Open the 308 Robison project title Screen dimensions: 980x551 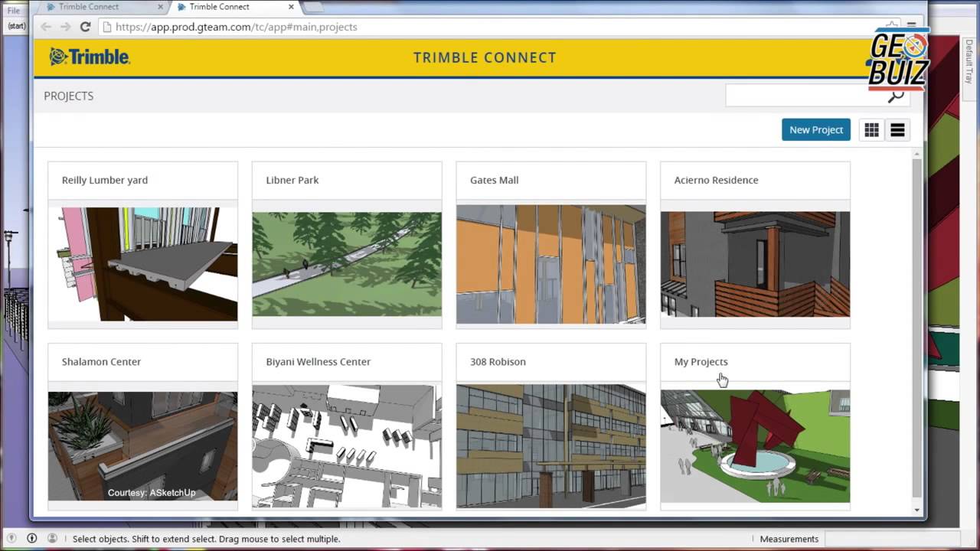(498, 361)
